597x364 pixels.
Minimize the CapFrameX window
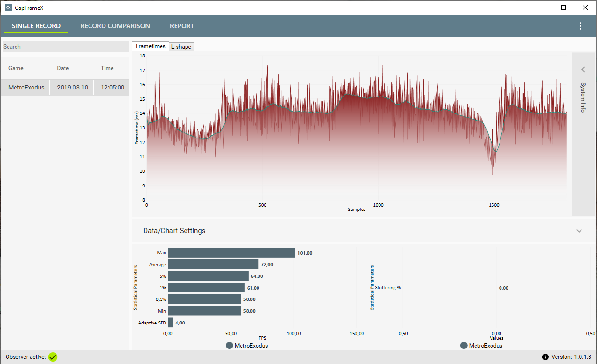click(x=542, y=8)
